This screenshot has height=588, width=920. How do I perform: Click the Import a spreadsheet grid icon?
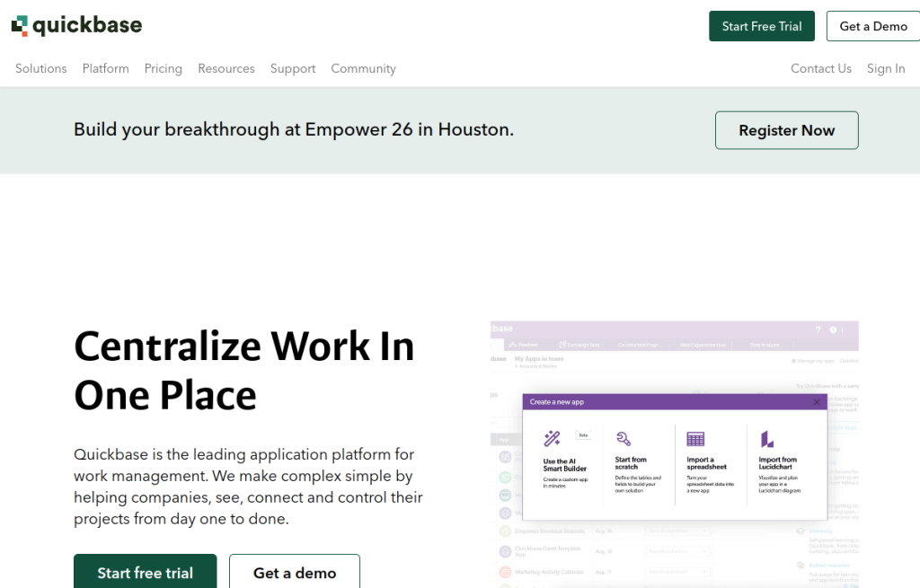[x=695, y=439]
